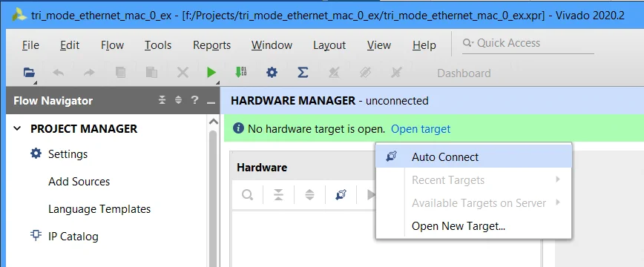Screen dimensions: 644x267
Task: Click the Paste toolbar icon
Action: coord(151,73)
